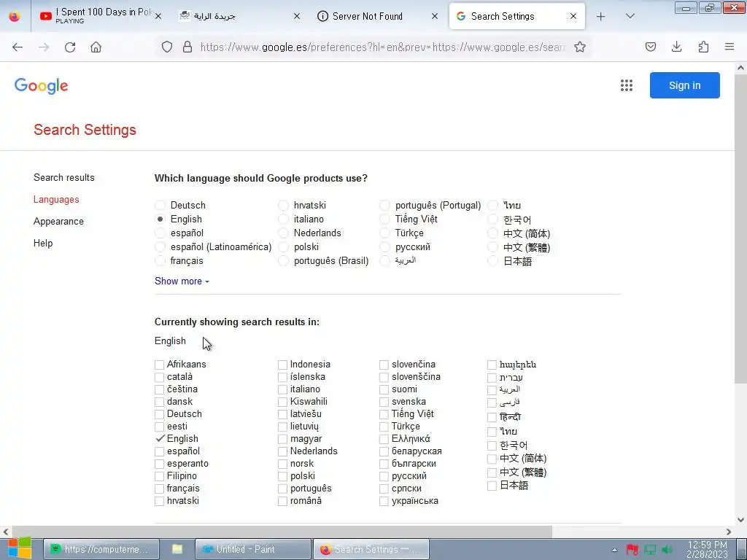
Task: Click the site padlock security icon
Action: [x=187, y=47]
